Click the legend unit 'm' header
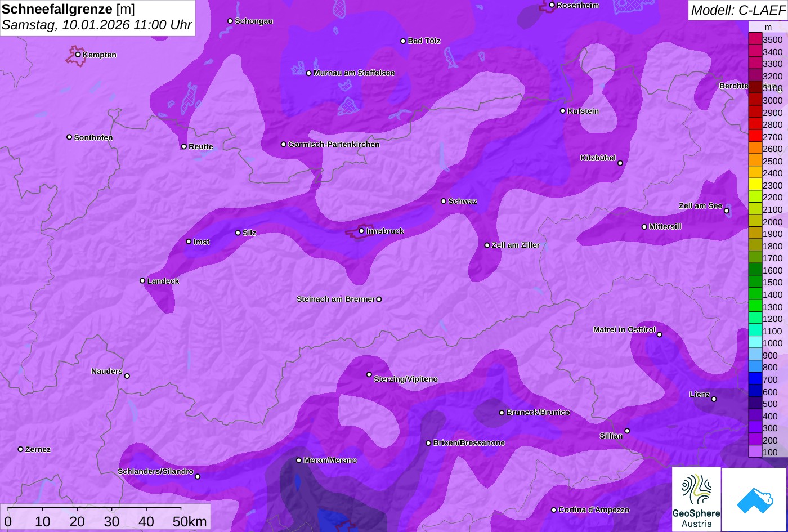This screenshot has width=788, height=532. (x=768, y=27)
